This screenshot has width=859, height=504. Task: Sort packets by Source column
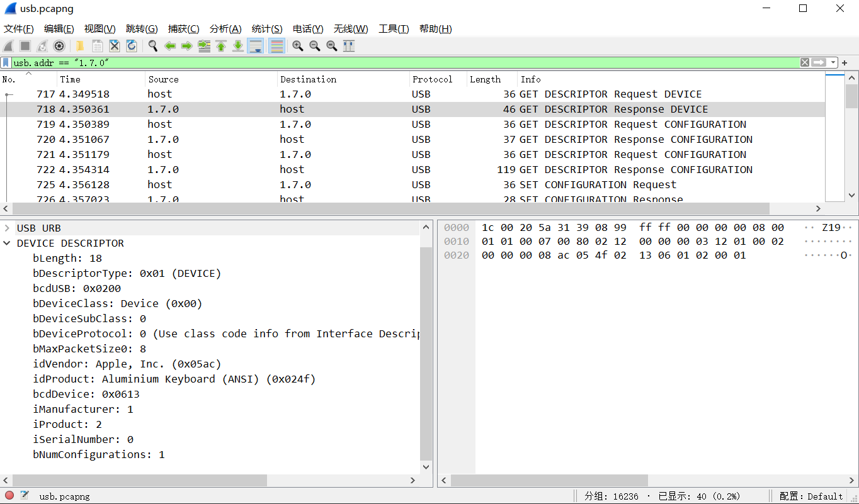(x=211, y=79)
